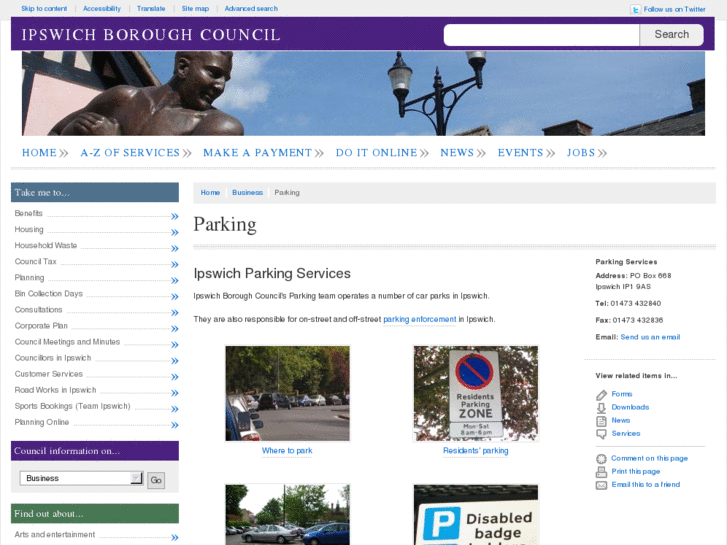Click the chevron arrow beside Corporate Plan
Viewport: 727px width, 545px height.
175,329
